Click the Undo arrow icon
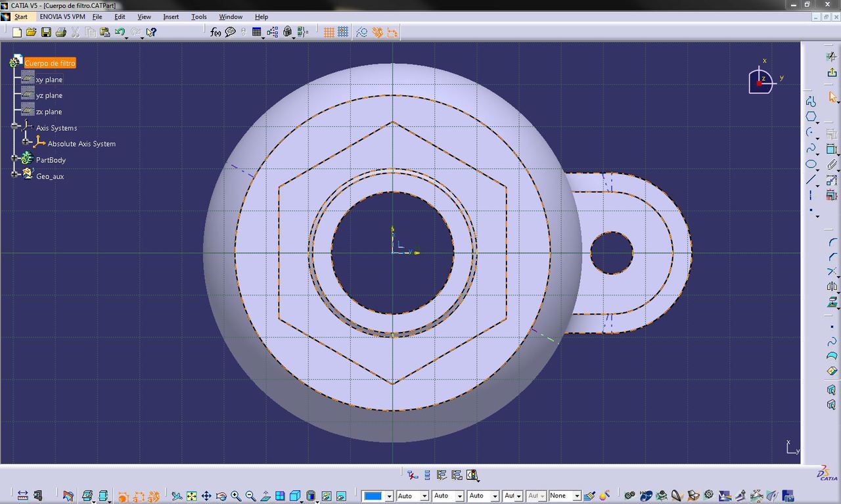This screenshot has width=841, height=504. (x=120, y=32)
